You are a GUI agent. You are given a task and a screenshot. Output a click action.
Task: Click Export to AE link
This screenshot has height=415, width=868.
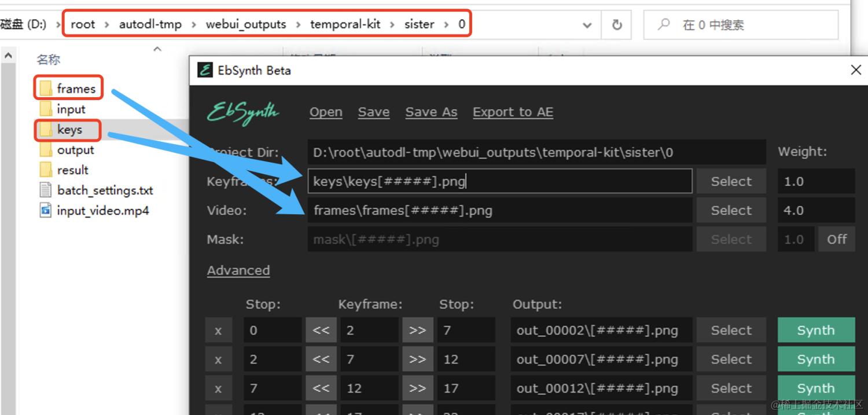coord(513,112)
